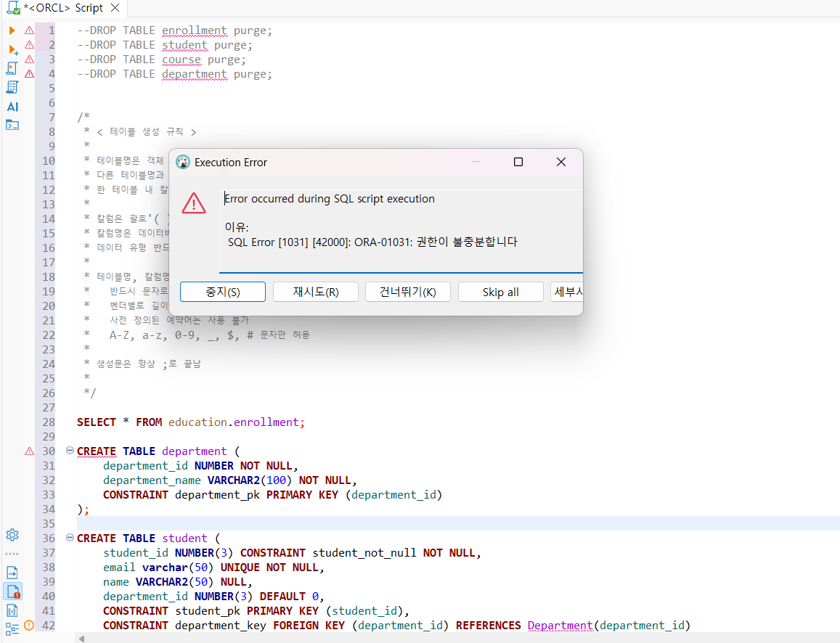This screenshot has height=643, width=840.
Task: Collapse the CREATE TABLE student block
Action: click(70, 538)
